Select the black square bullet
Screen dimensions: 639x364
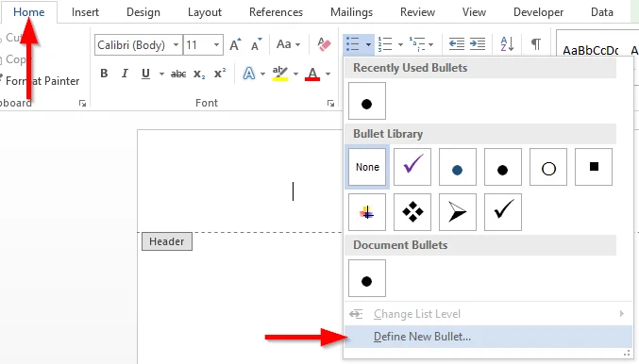[594, 167]
